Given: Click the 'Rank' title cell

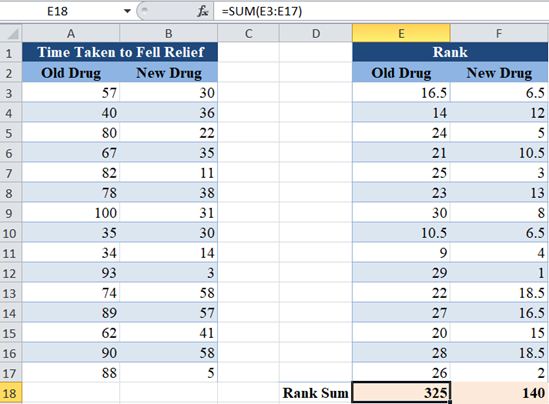Looking at the screenshot, I should [450, 52].
